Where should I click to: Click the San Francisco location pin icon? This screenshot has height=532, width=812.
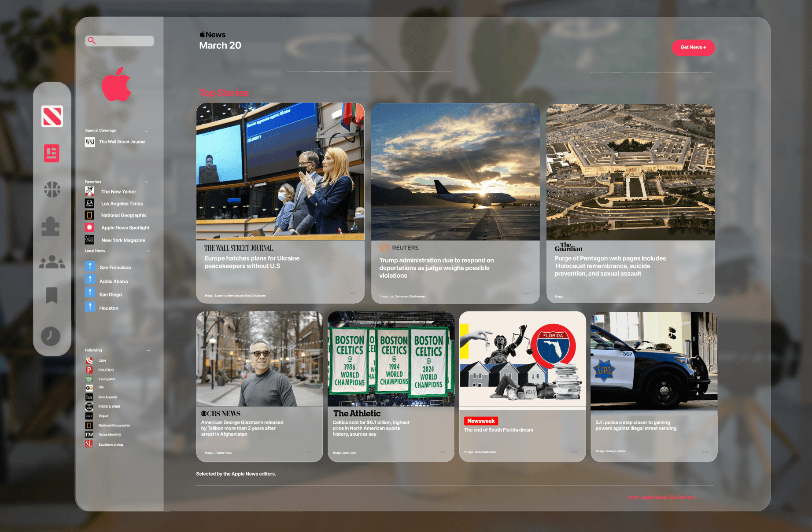coord(90,266)
